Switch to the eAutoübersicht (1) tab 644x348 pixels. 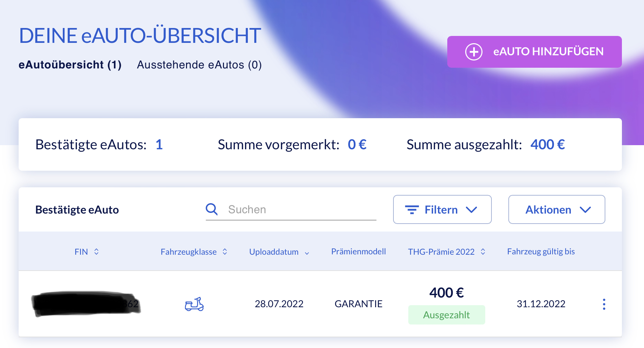[70, 65]
